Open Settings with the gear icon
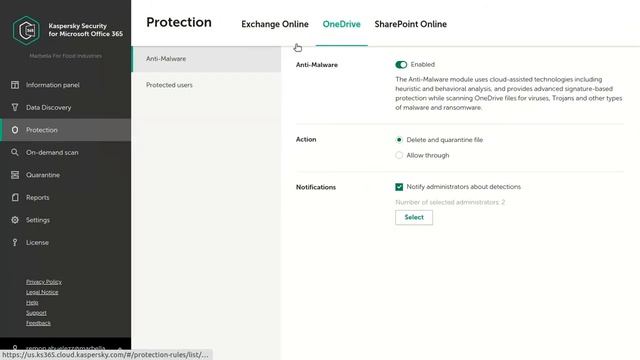 pyautogui.click(x=15, y=220)
